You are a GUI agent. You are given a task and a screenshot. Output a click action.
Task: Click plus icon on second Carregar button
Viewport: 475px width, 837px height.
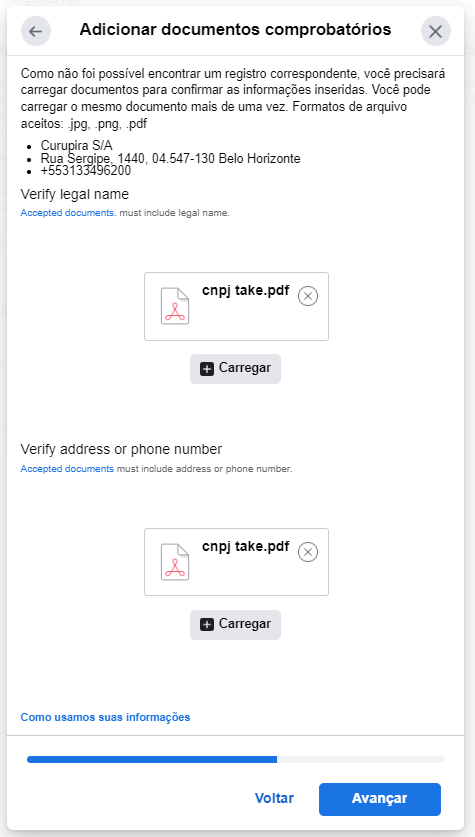point(207,625)
